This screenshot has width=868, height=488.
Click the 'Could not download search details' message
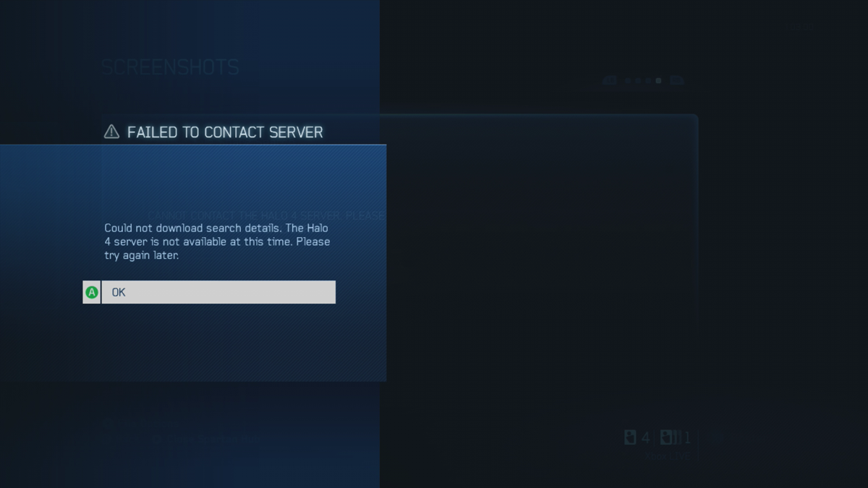point(217,241)
